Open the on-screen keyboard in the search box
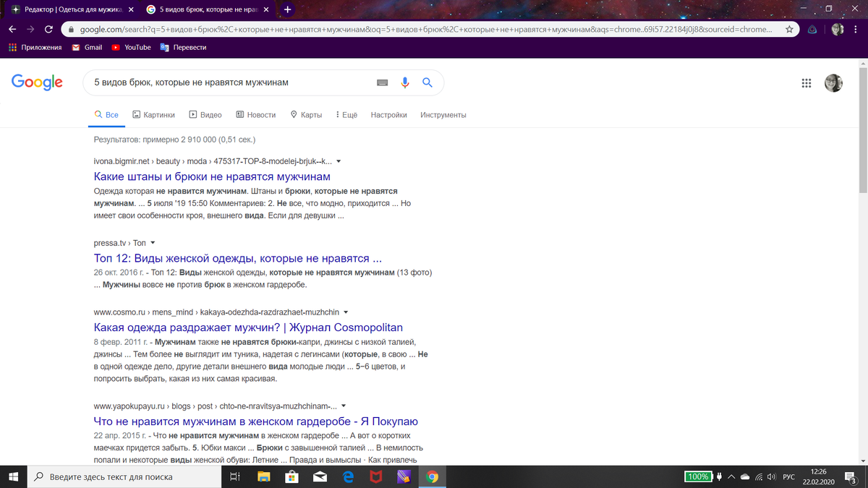Image resolution: width=868 pixels, height=488 pixels. click(x=383, y=82)
